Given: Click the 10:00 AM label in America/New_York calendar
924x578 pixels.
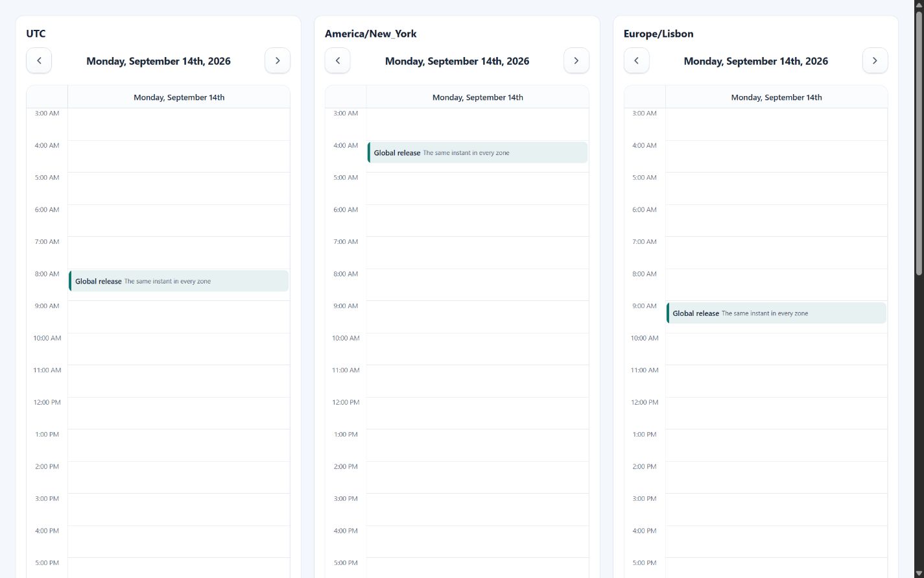Looking at the screenshot, I should [x=346, y=338].
